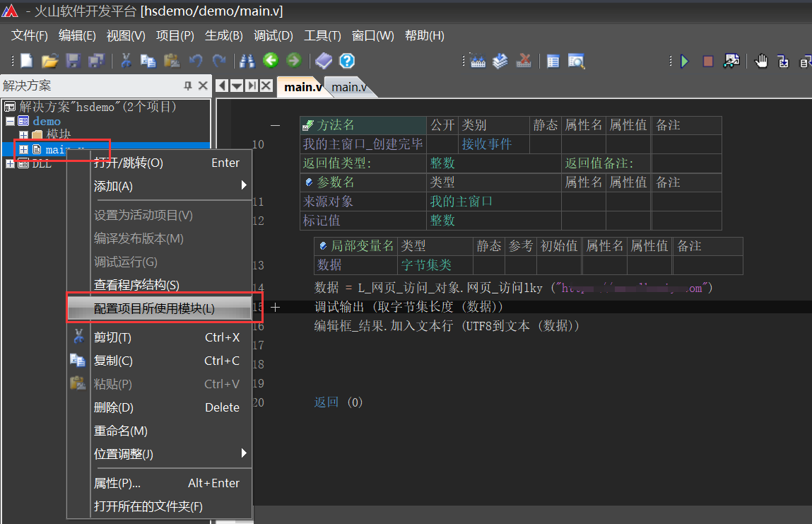Switch to the active bold main.v tab
812x524 pixels.
(x=302, y=87)
